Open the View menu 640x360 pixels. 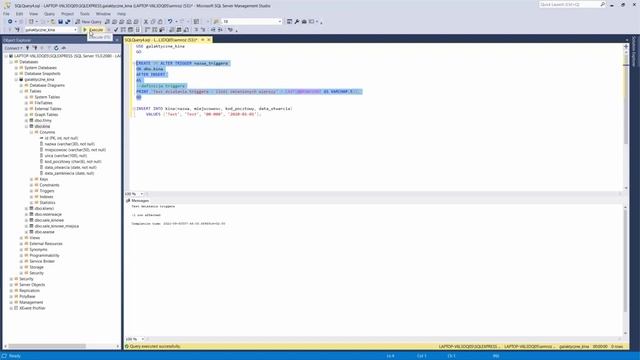tap(33, 14)
